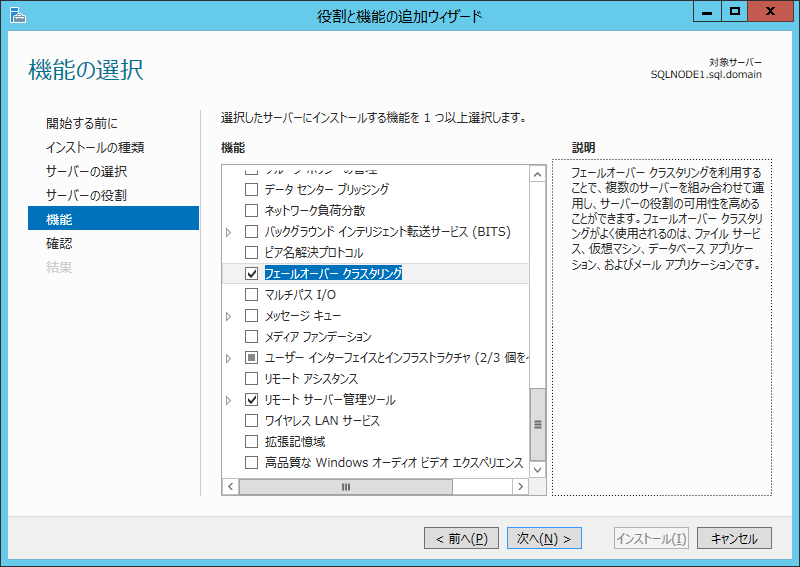Screen dimensions: 800x567
Task: Click the vertical scrollbar thumb in feature list
Action: click(x=538, y=423)
